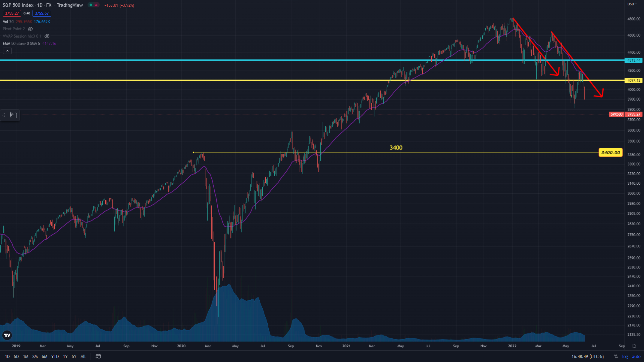This screenshot has height=362, width=644.
Task: Show the Pivot Point indicator
Action: 30,29
